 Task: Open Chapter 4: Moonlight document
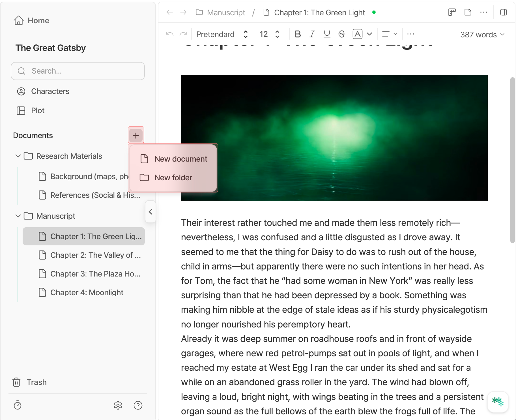tap(84, 292)
